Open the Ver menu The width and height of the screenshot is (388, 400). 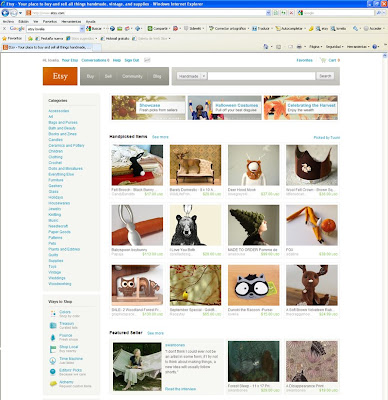pyautogui.click(x=36, y=21)
